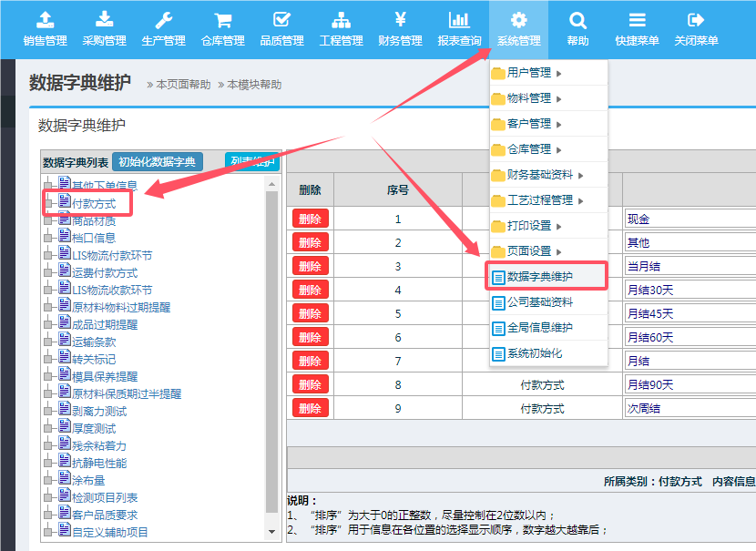Screen dimensions: 756x551
Task: Click the 品质管理 checkmark icon
Action: pyautogui.click(x=281, y=20)
